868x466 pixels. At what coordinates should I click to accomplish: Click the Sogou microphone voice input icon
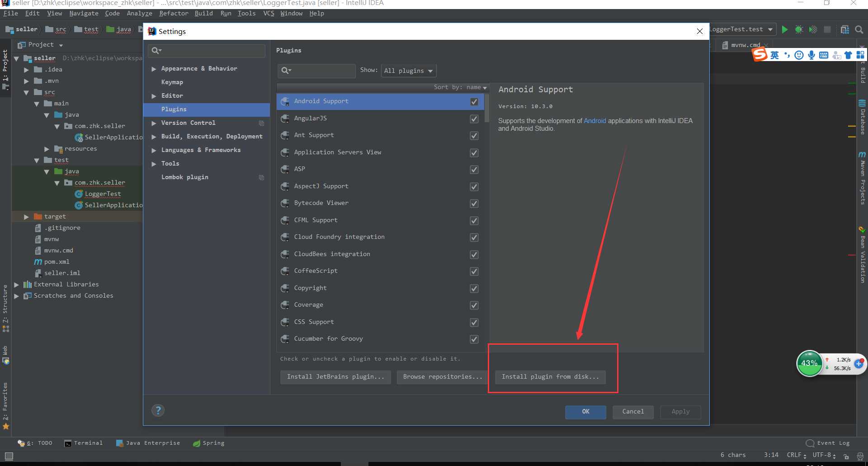click(x=811, y=55)
